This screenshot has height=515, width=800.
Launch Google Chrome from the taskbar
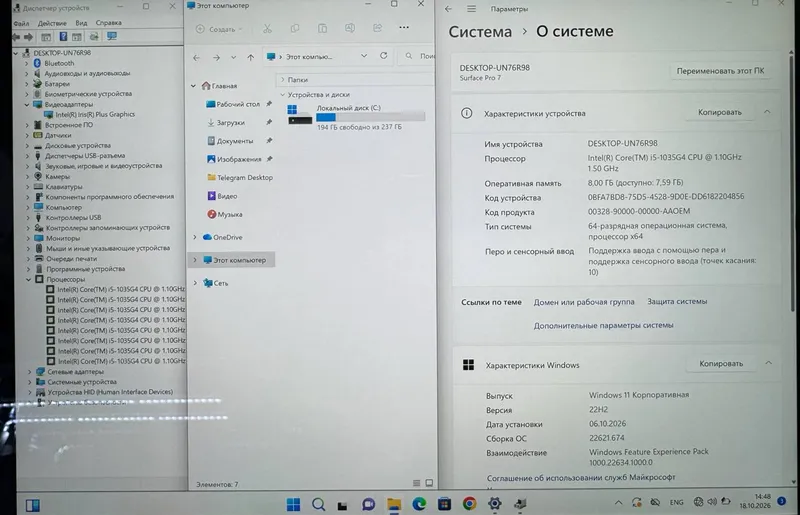click(x=469, y=504)
